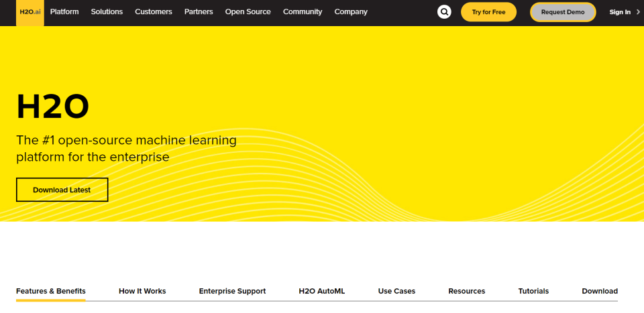Viewport: 644px width, 313px height.
Task: Open the Tutorials tab
Action: 533,292
